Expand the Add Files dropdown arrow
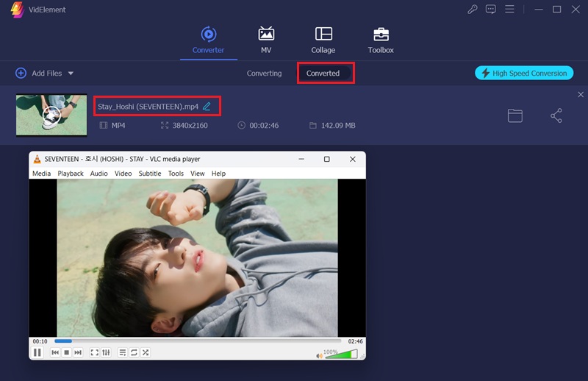588x381 pixels. click(71, 74)
